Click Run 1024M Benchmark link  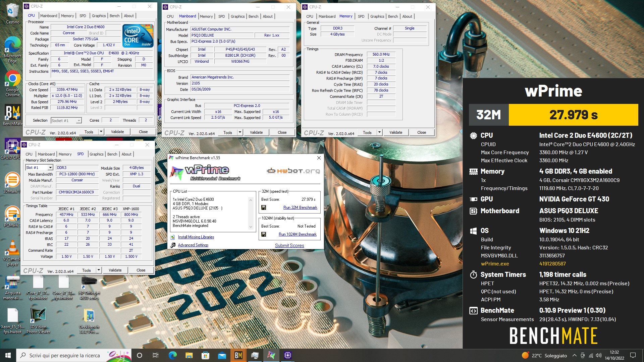pyautogui.click(x=298, y=234)
